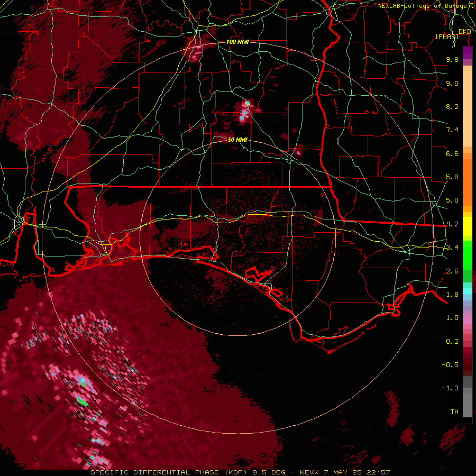Click the bottom KDP product title caption
Screen dimensions: 476x476
(x=240, y=472)
